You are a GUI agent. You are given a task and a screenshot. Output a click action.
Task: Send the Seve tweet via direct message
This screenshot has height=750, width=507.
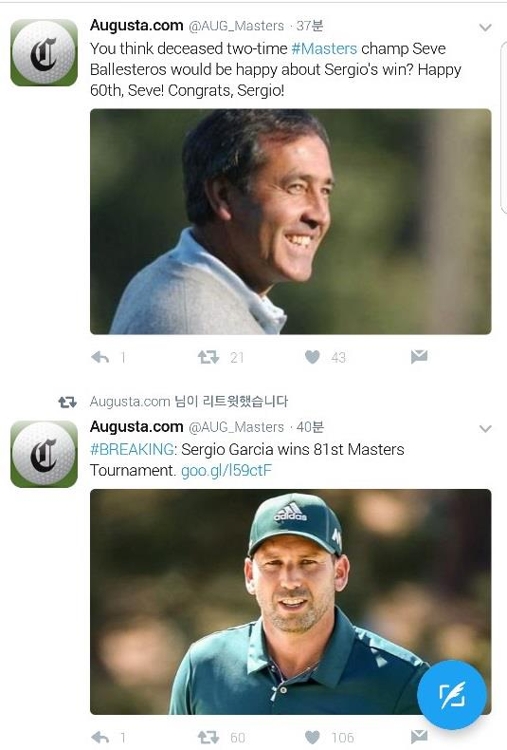[x=419, y=356]
